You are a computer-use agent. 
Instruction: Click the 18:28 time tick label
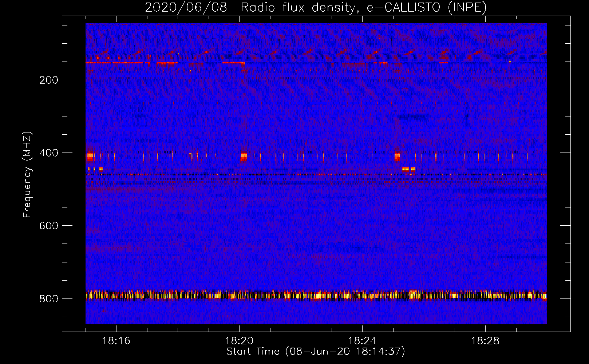[485, 341]
